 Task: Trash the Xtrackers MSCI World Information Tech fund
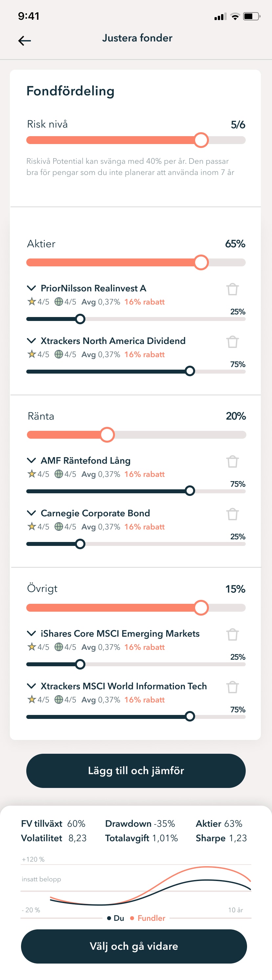(x=233, y=687)
